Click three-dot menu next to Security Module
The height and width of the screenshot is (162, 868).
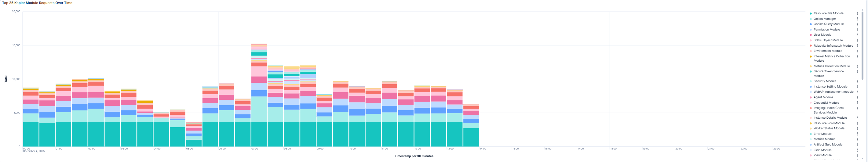(858, 81)
